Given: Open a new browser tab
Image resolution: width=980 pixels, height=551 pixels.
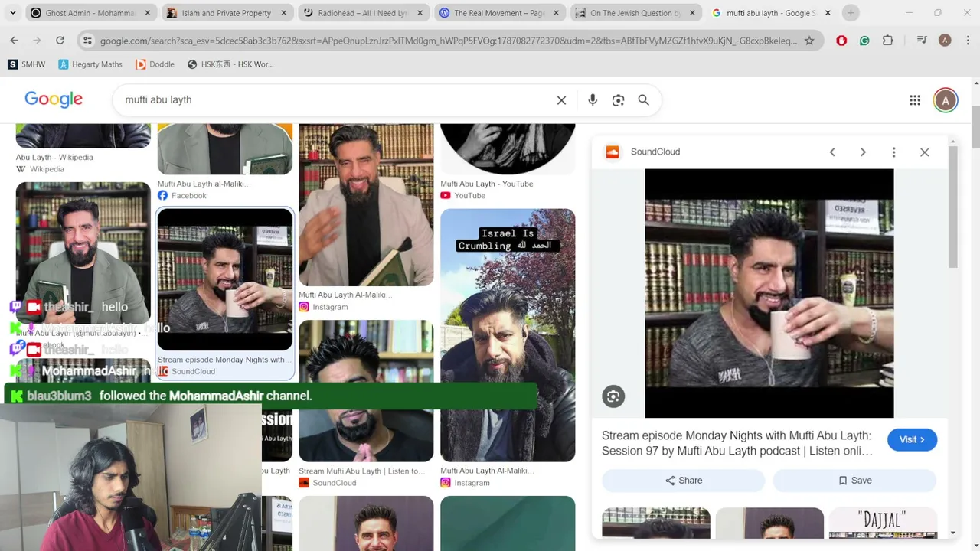Looking at the screenshot, I should [851, 13].
